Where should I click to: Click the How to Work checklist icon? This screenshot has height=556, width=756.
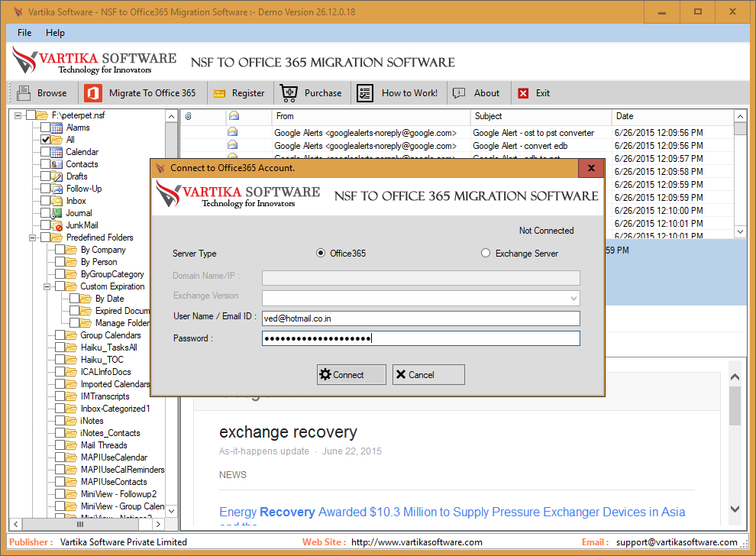pos(365,93)
